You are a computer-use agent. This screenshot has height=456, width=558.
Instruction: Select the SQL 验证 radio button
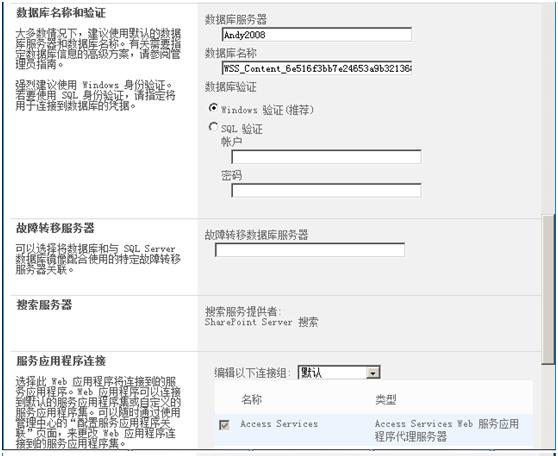pos(213,127)
